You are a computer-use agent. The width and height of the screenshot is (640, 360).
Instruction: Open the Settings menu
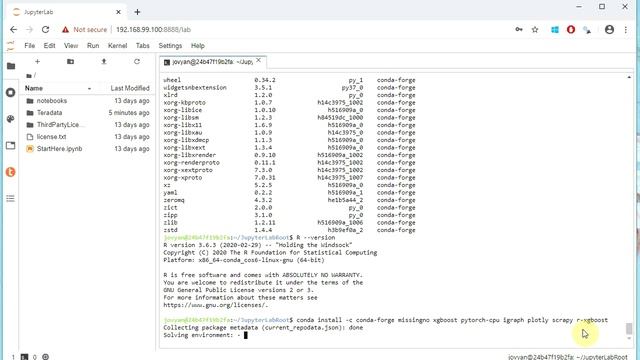click(170, 46)
